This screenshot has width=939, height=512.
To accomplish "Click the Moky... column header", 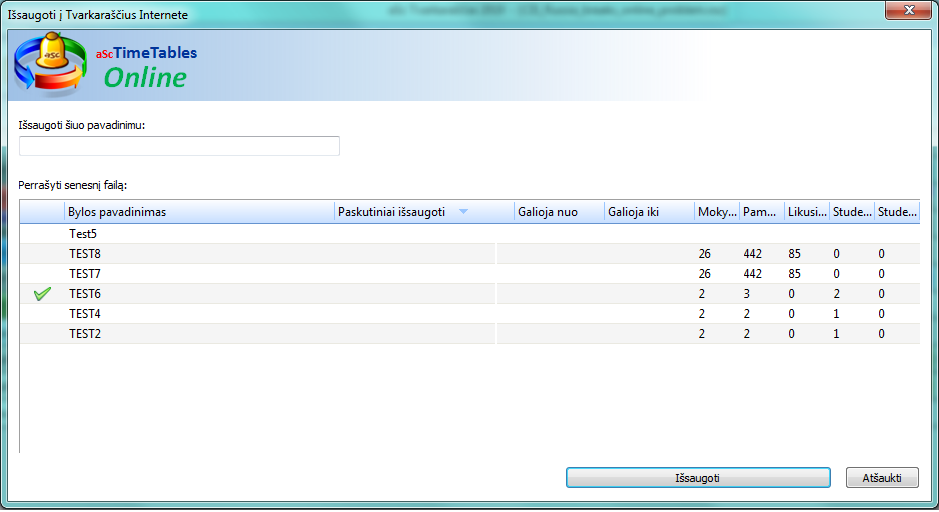I will pos(716,212).
